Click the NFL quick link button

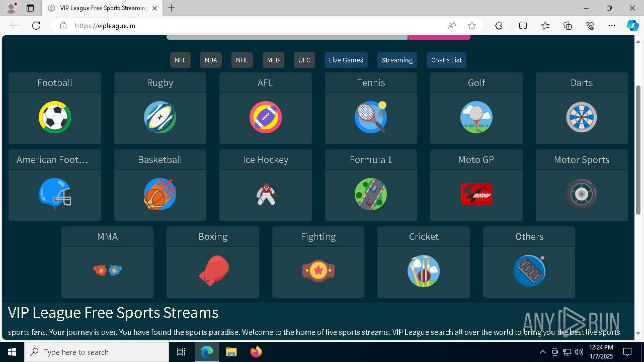(x=180, y=60)
